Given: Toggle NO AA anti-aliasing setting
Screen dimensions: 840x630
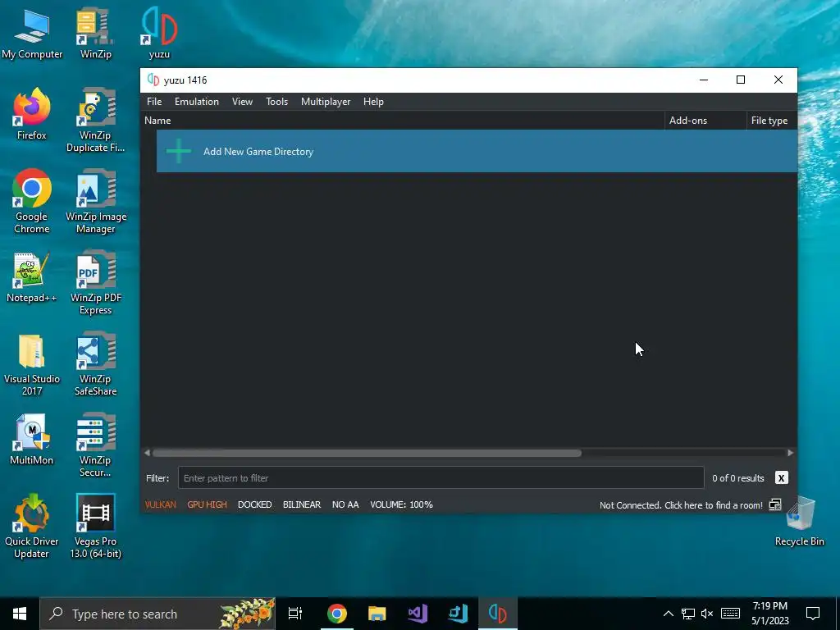Looking at the screenshot, I should pos(345,504).
